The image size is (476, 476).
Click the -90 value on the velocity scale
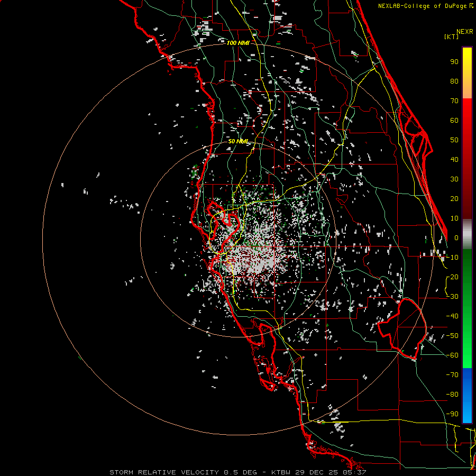(452, 414)
